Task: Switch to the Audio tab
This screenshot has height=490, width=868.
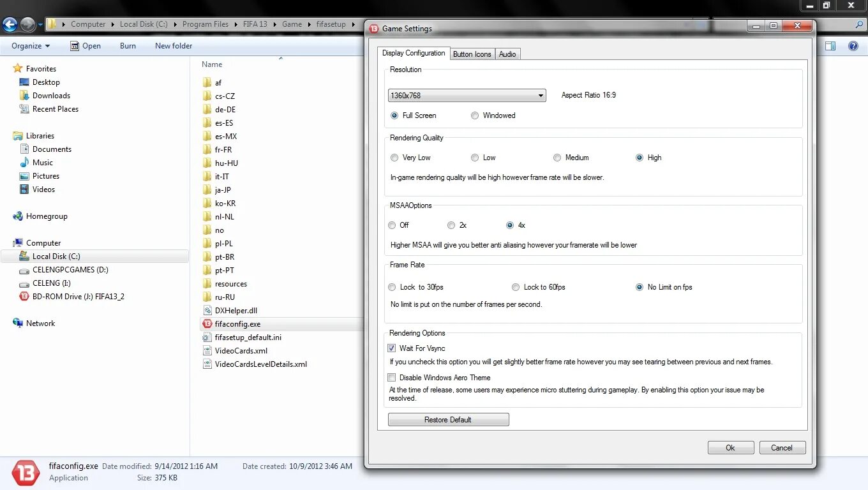Action: [x=507, y=54]
